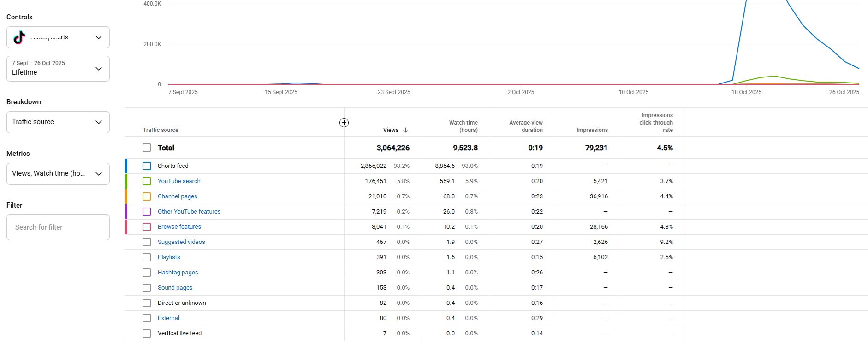Select the Total row checkbox

[147, 148]
